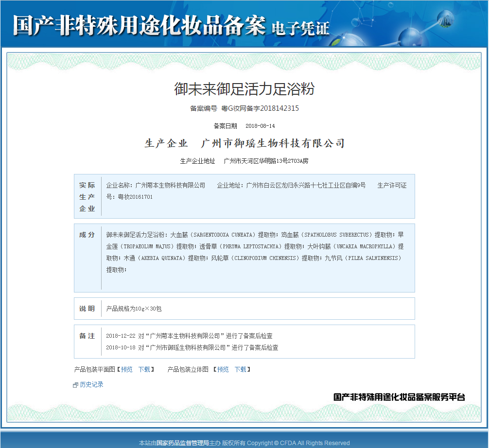The width and height of the screenshot is (489, 448).
Task: Click the 实际生产企业 label cell
Action: pyautogui.click(x=87, y=196)
